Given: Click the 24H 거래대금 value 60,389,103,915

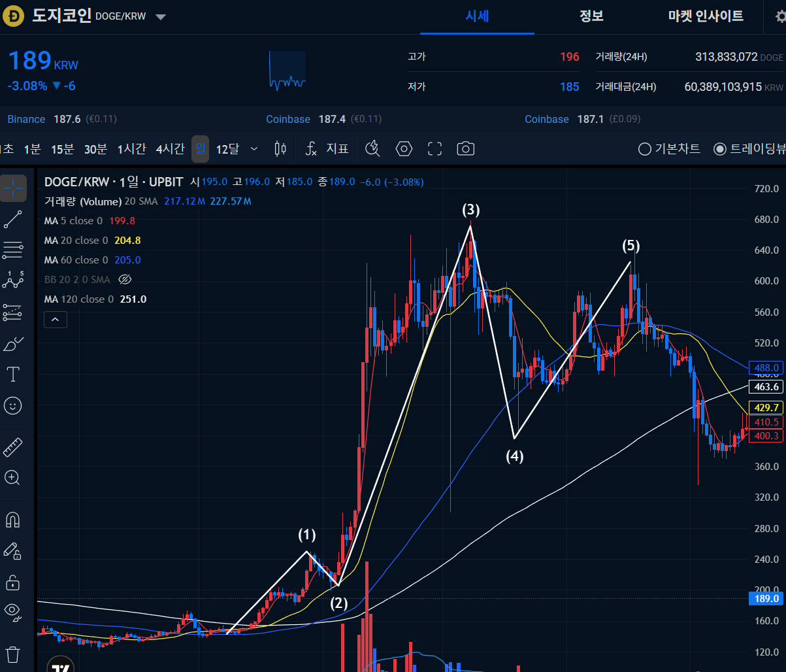Looking at the screenshot, I should 723,86.
